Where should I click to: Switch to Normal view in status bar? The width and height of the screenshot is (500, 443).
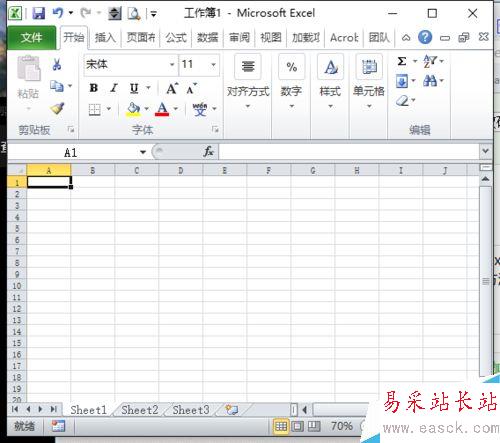point(281,426)
